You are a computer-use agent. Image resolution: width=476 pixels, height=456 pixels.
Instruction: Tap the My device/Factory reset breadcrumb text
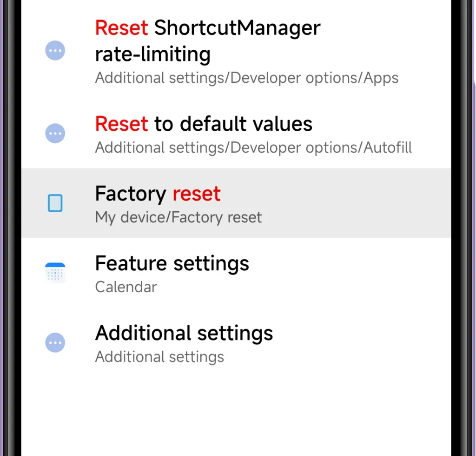[178, 217]
